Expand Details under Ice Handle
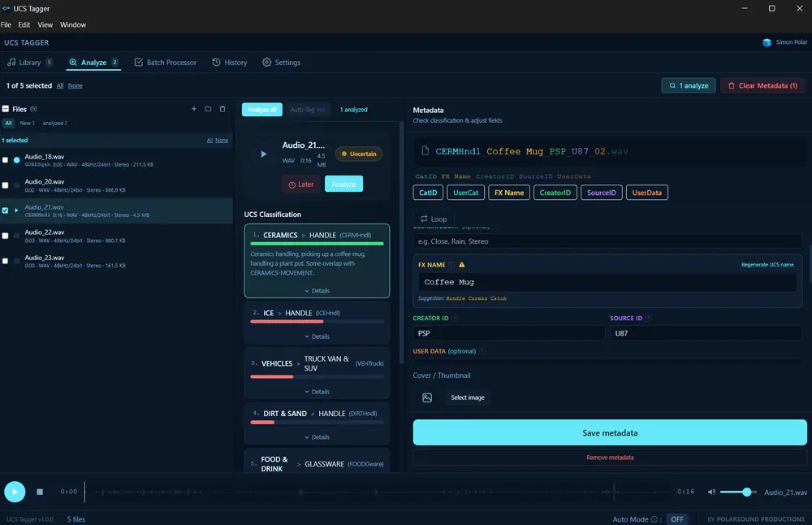 317,336
